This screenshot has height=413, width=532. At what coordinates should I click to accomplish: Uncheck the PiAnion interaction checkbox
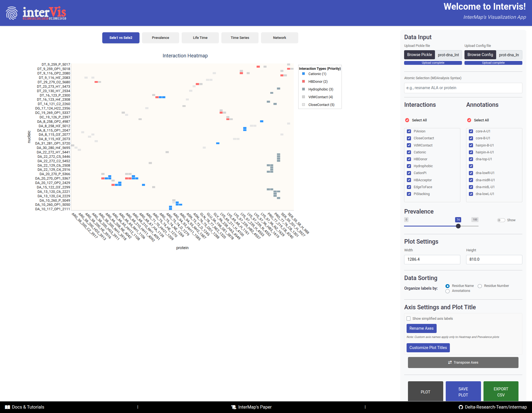[x=409, y=131]
